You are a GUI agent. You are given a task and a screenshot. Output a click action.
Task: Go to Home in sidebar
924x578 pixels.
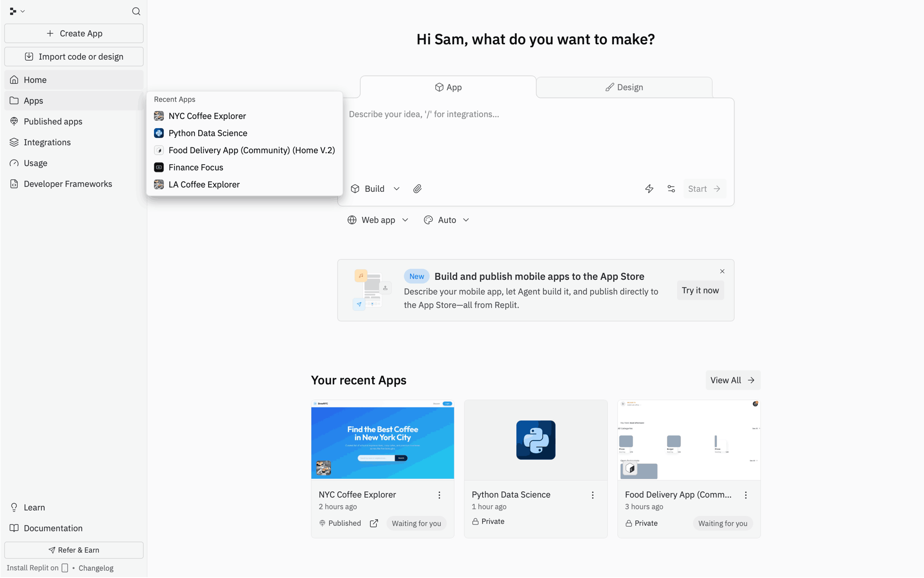[74, 80]
